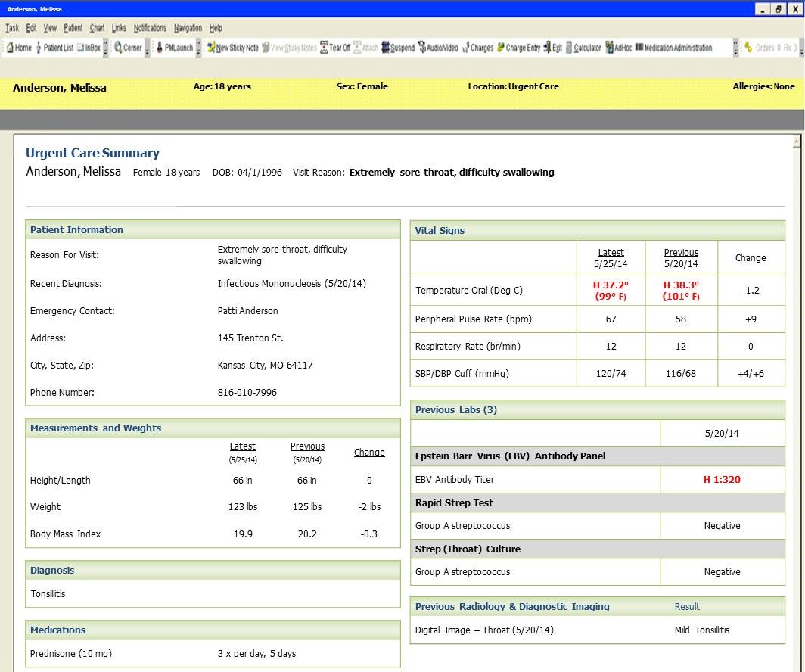Click the Urgent Care Summary title
The height and width of the screenshot is (672, 805).
pyautogui.click(x=92, y=153)
